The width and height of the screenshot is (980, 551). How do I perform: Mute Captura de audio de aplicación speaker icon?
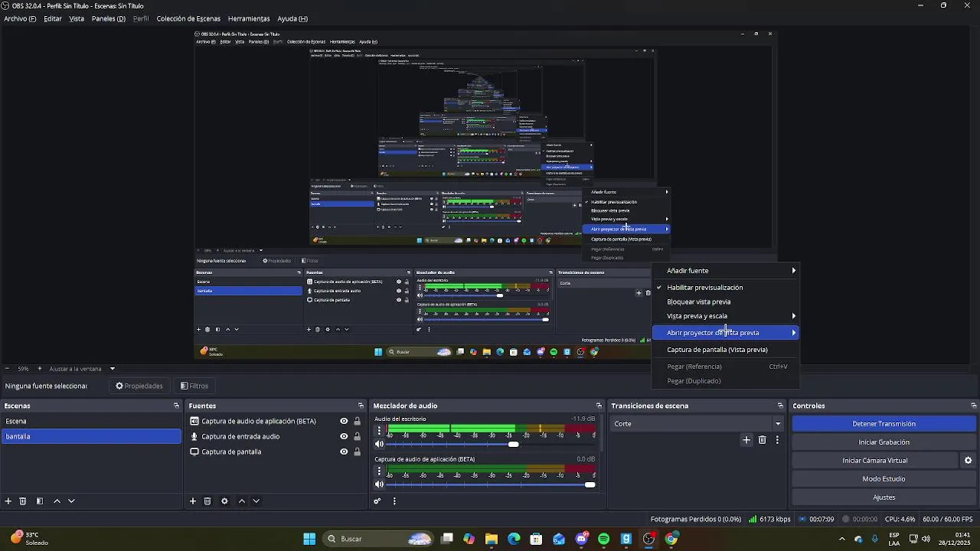(x=379, y=484)
